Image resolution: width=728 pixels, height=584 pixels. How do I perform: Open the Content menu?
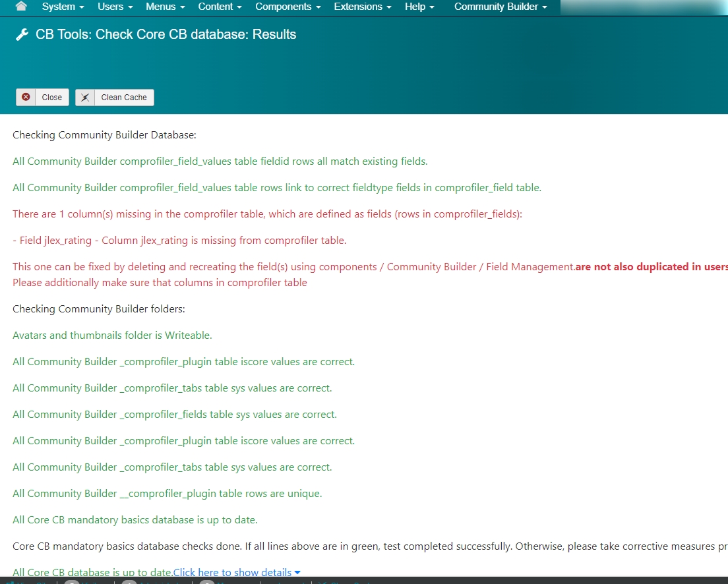[220, 7]
